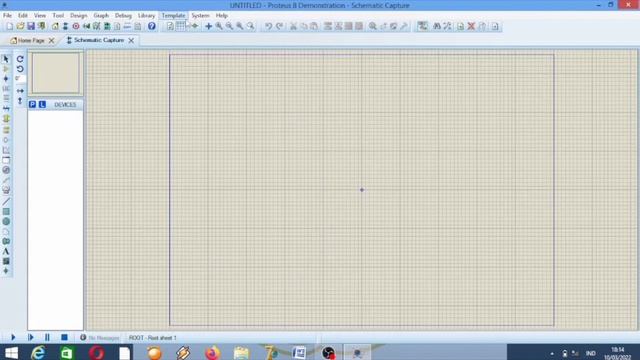Close the Home Page tab
The height and width of the screenshot is (360, 640).
tap(51, 40)
